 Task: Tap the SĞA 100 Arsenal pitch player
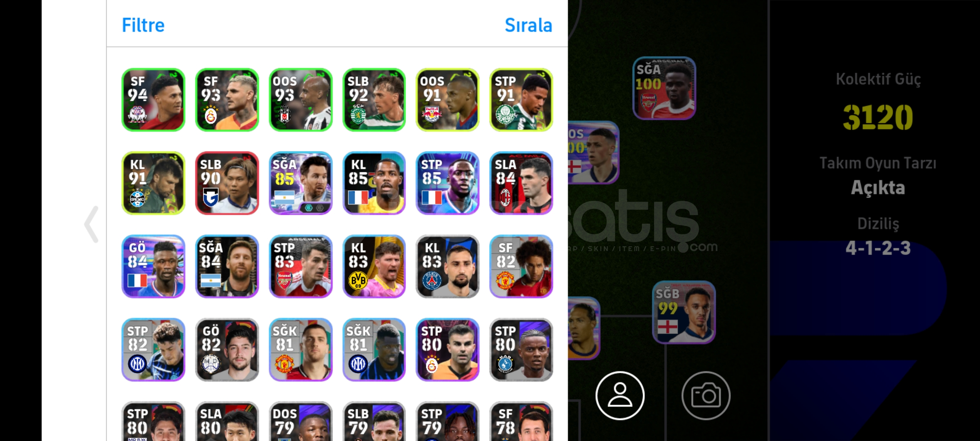point(664,88)
